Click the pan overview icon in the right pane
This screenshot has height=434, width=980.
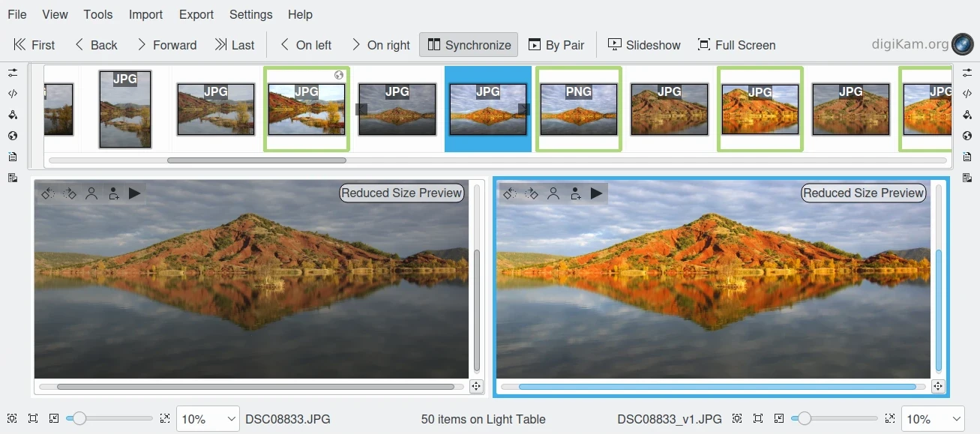[937, 386]
